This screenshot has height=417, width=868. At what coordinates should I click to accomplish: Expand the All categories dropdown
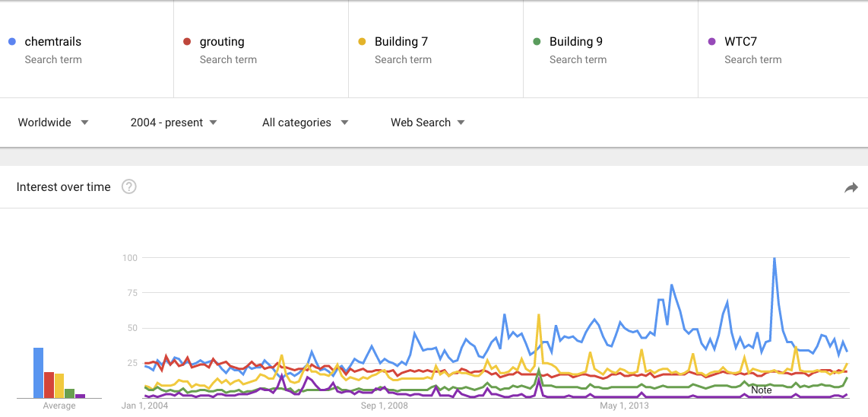305,123
